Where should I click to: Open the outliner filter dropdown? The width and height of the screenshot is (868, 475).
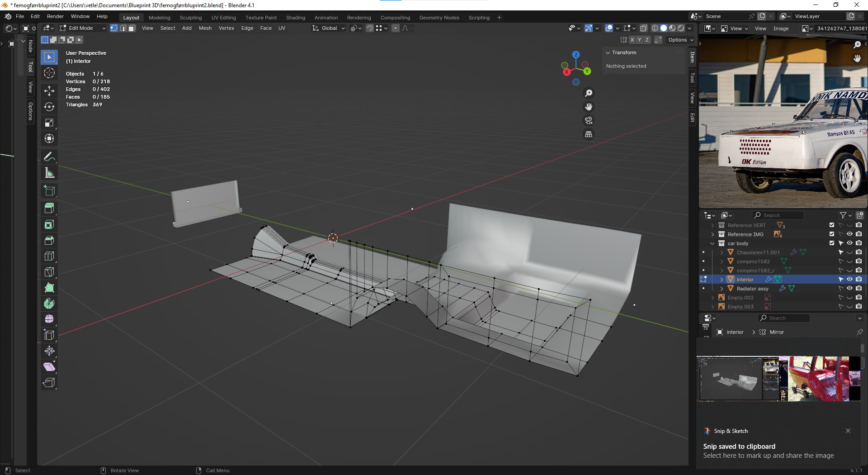[846, 215]
